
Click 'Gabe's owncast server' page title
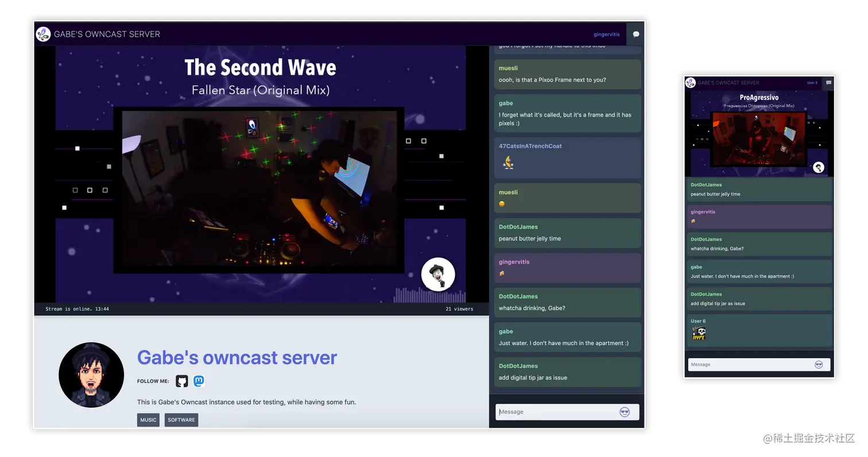coord(237,357)
